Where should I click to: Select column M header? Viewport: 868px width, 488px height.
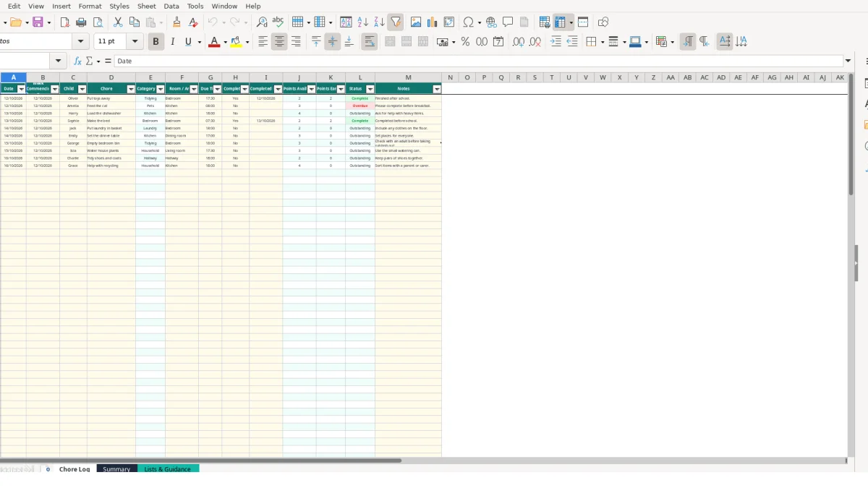coord(408,77)
